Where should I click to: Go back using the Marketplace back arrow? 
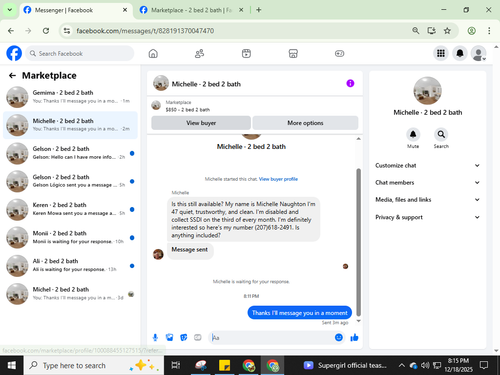[x=12, y=76]
